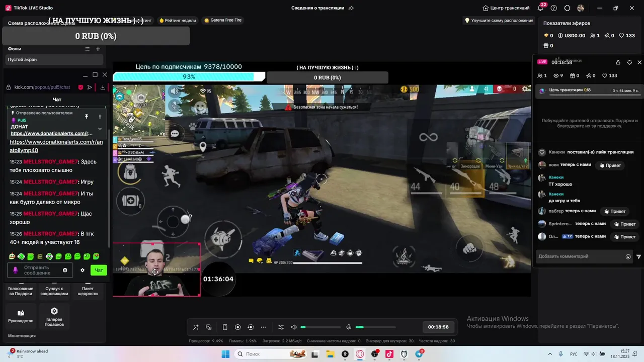Open pinned message three-dots menu
The image size is (644, 362).
pyautogui.click(x=100, y=117)
